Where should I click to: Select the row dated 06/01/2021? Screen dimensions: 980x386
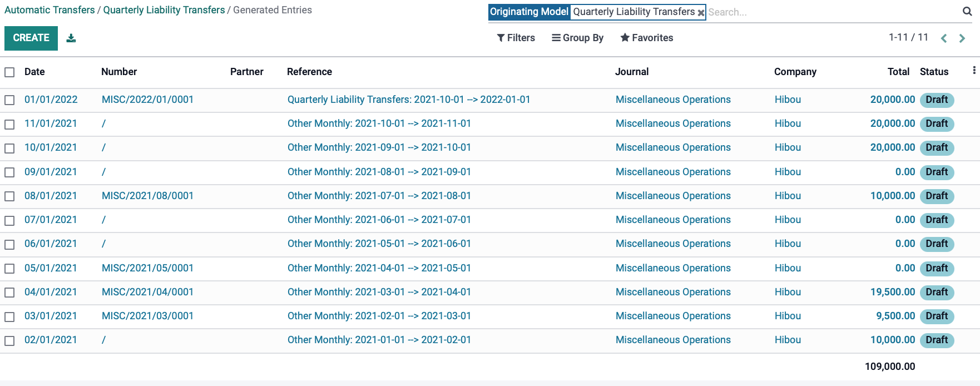click(9, 244)
